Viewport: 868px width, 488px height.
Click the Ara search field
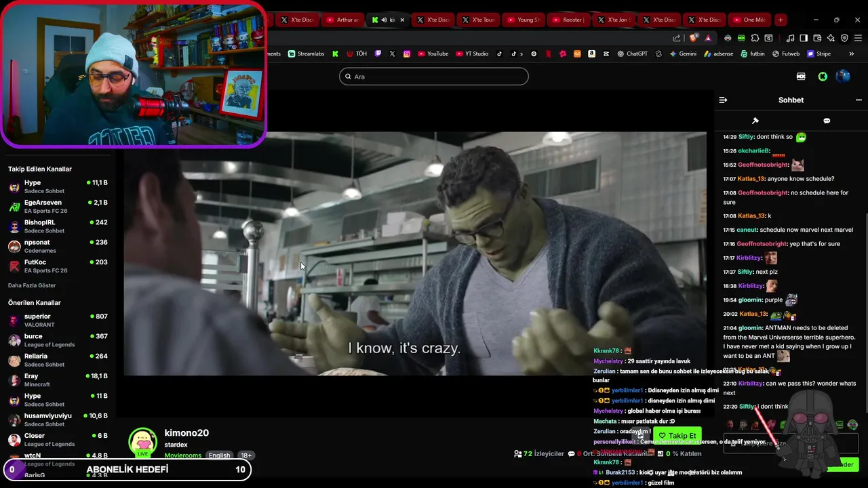click(434, 77)
